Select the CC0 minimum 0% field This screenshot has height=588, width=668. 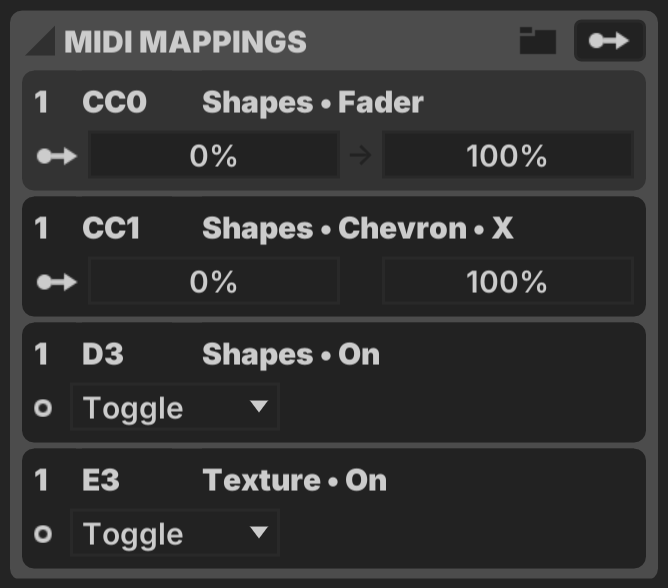[214, 155]
